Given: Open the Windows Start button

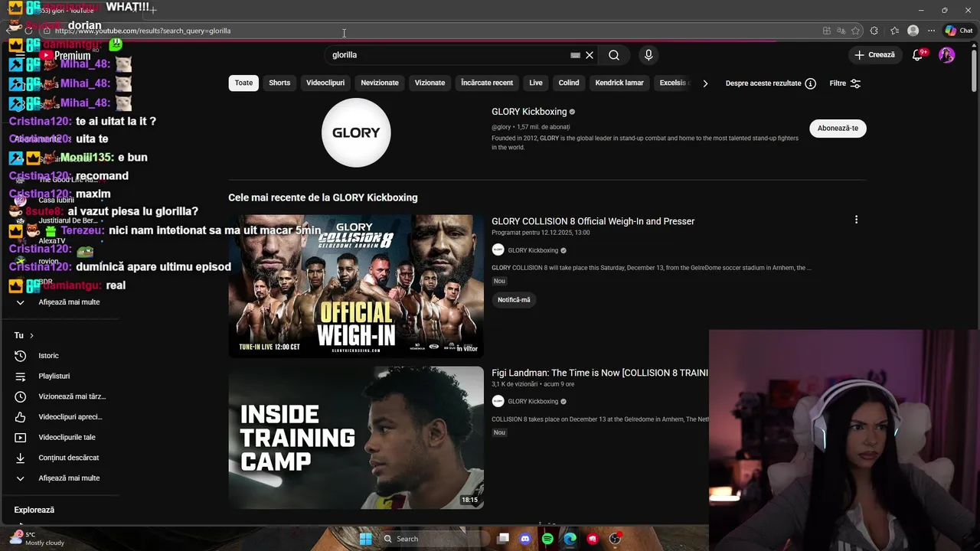Looking at the screenshot, I should point(366,539).
